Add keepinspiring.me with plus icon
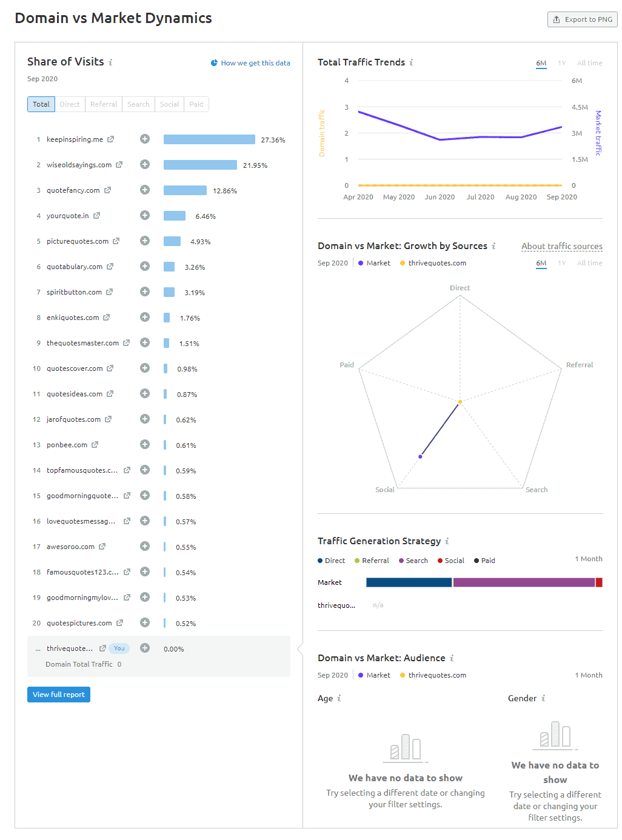Image resolution: width=622 pixels, height=840 pixels. coord(145,139)
